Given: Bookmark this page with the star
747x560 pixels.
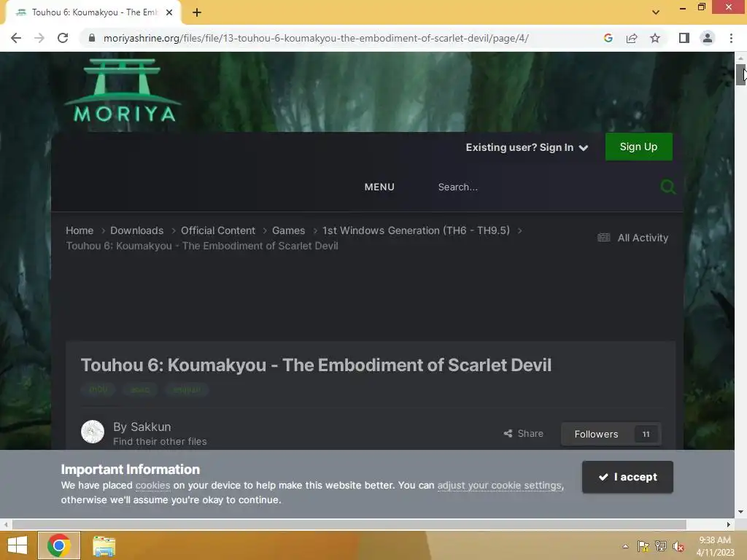Looking at the screenshot, I should tap(655, 38).
